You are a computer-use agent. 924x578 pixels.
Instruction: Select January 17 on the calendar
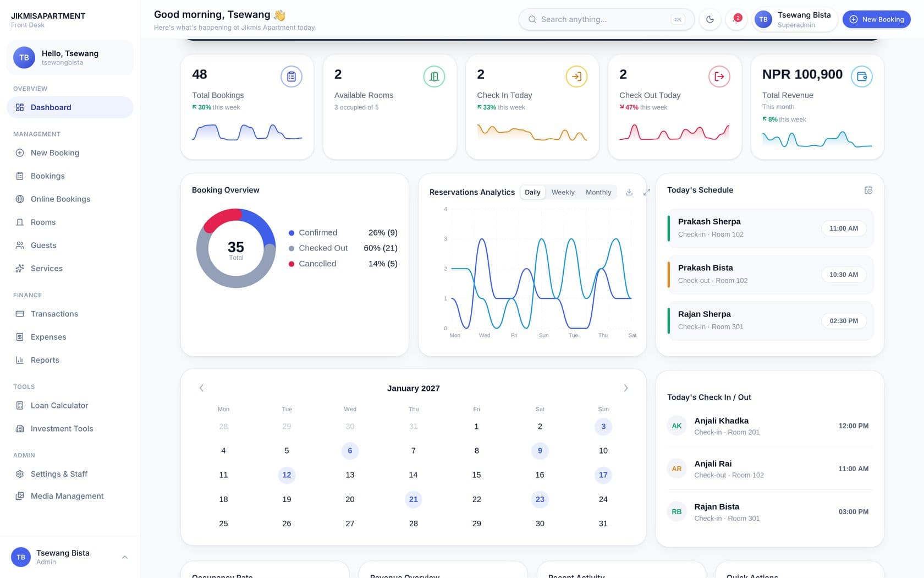[603, 475]
